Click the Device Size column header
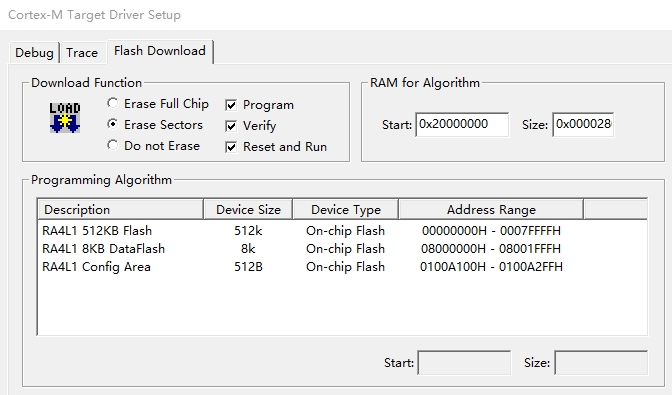Image resolution: width=672 pixels, height=395 pixels. point(248,209)
